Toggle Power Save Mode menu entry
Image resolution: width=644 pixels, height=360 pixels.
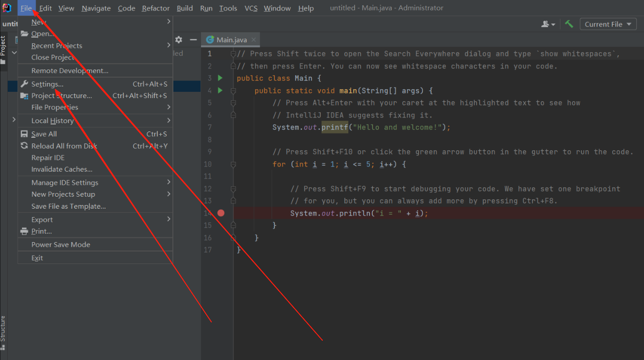pos(95,245)
